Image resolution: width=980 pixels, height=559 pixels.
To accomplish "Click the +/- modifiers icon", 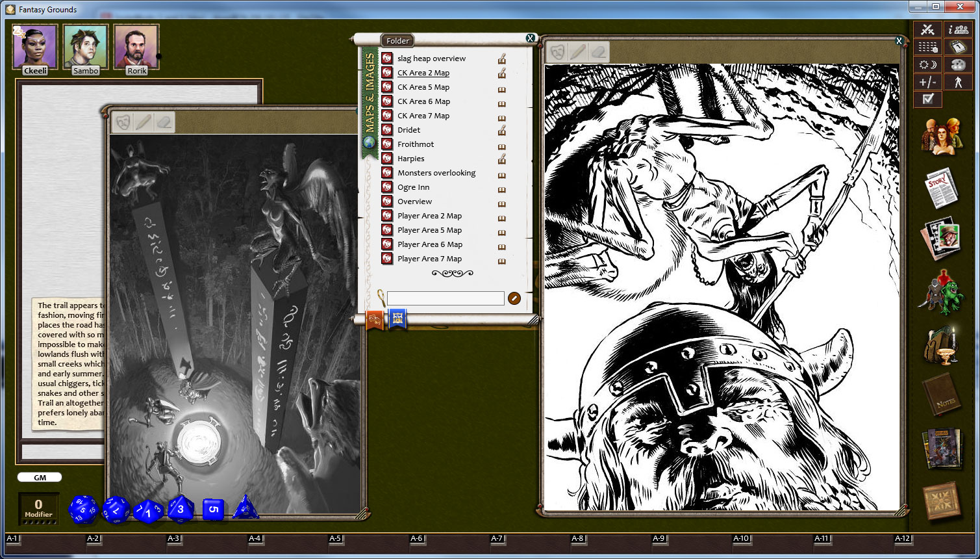I will [928, 82].
